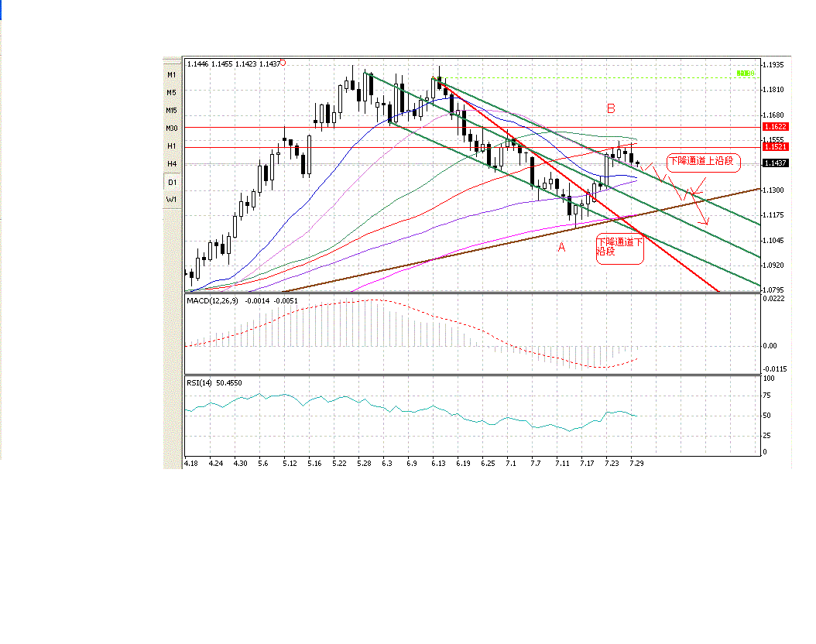Image resolution: width=816 pixels, height=644 pixels.
Task: Choose the H4 timeframe
Action: (172, 164)
